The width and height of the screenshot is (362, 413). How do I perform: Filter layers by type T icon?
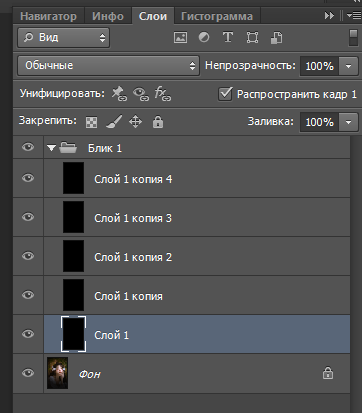click(228, 37)
